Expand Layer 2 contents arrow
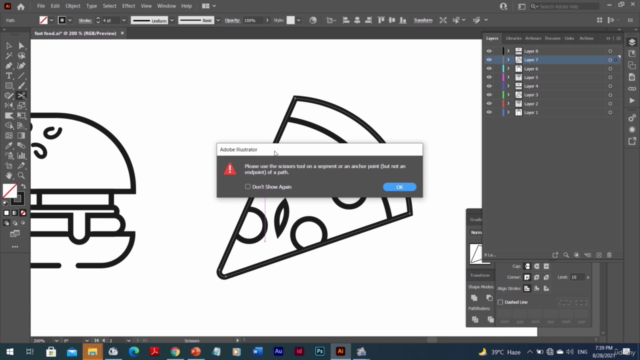The width and height of the screenshot is (640, 360). coord(509,104)
